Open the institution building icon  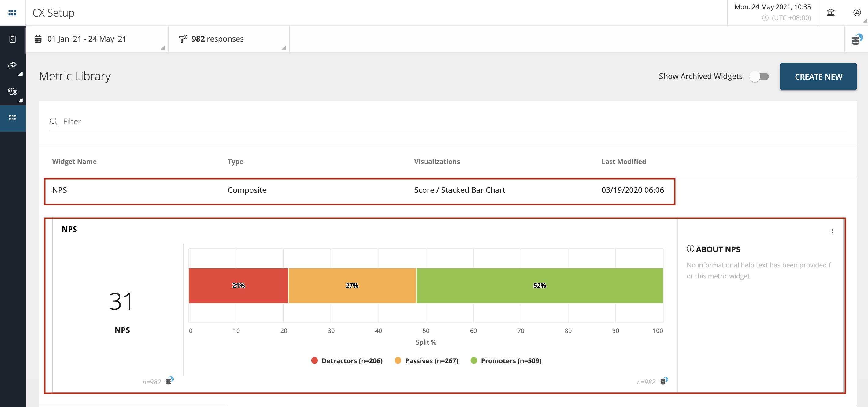tap(831, 13)
